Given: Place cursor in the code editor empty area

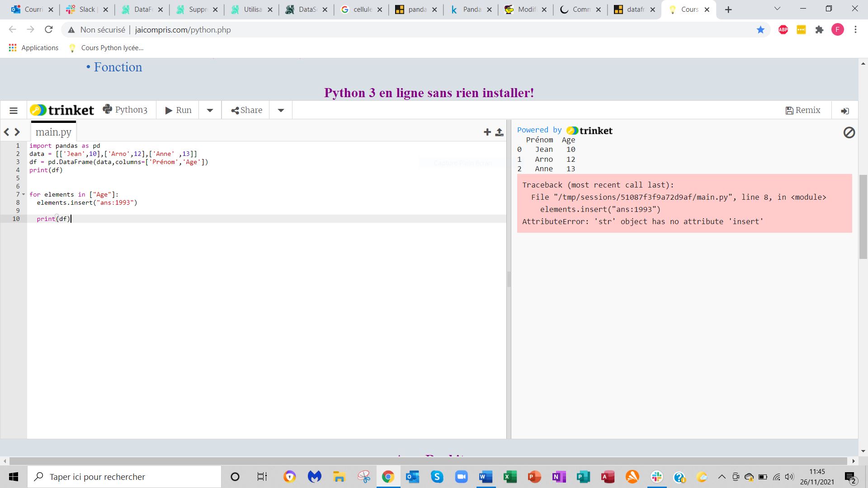Looking at the screenshot, I should pos(267,330).
